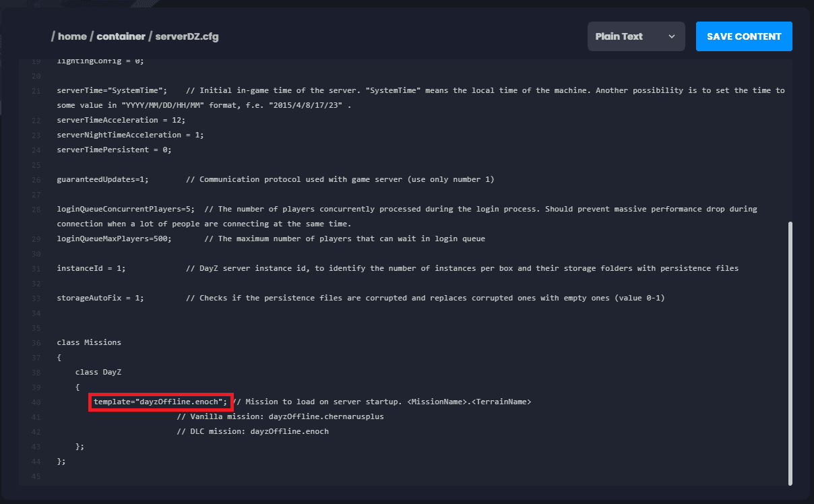Open the Plain Text syntax dropdown
The image size is (814, 504).
point(635,36)
